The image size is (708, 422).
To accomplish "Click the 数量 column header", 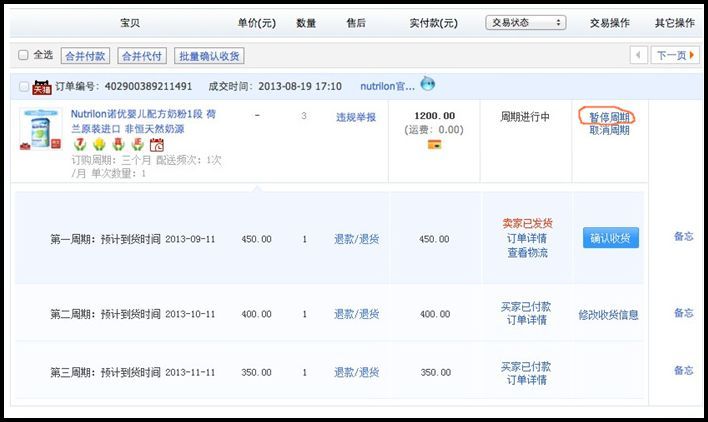I will coord(306,23).
